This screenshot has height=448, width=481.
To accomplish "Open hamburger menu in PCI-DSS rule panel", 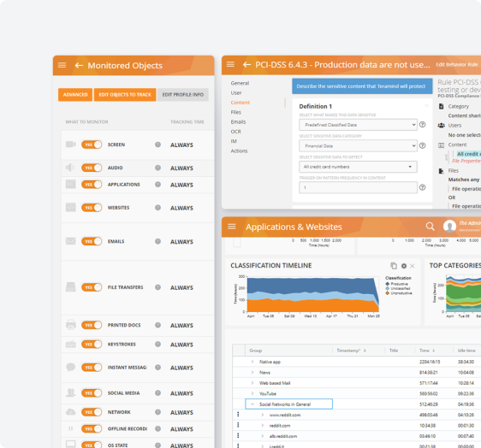I will tap(230, 64).
